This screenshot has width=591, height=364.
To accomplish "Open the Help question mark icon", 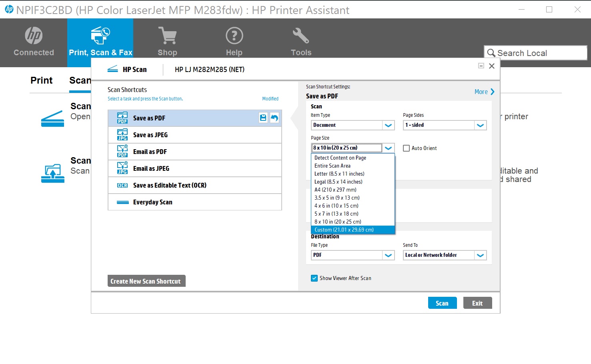I will click(234, 36).
